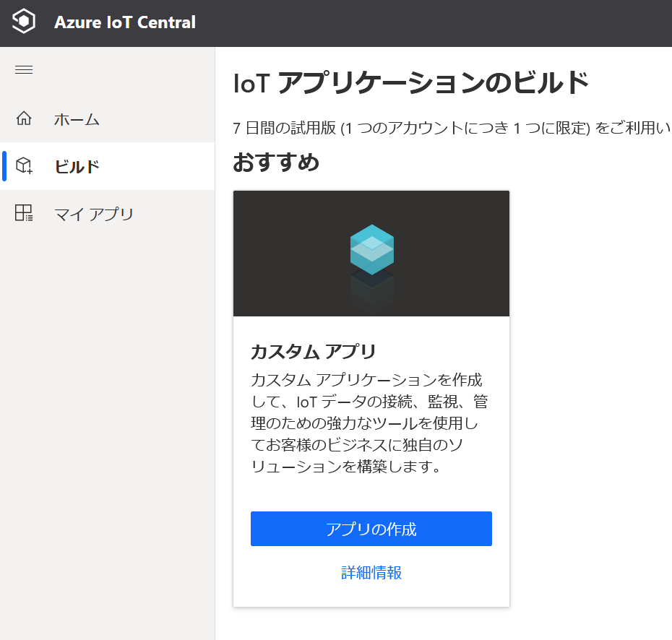Viewport: 672px width, 640px height.
Task: Collapse the sidebar with the hamburger menu icon
Action: point(24,69)
